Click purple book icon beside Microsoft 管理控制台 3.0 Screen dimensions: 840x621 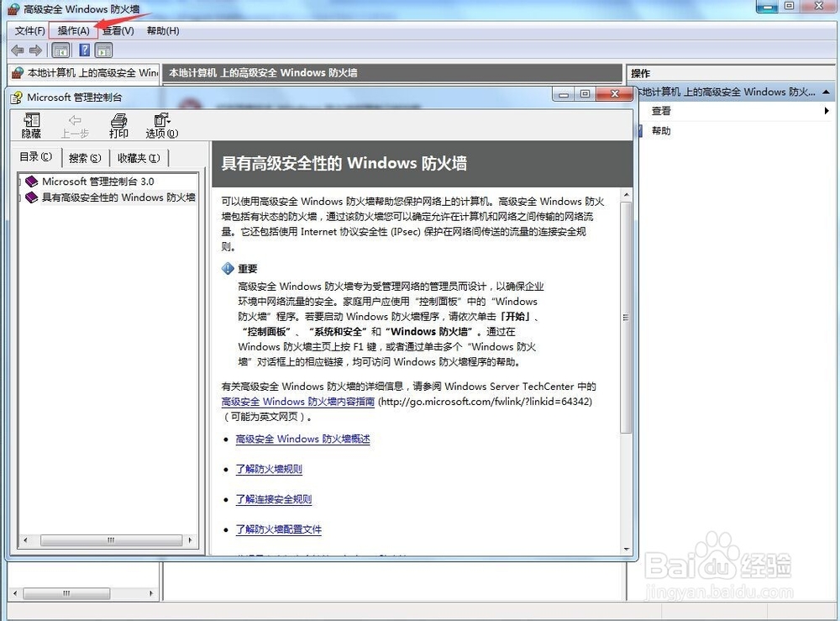tap(32, 182)
